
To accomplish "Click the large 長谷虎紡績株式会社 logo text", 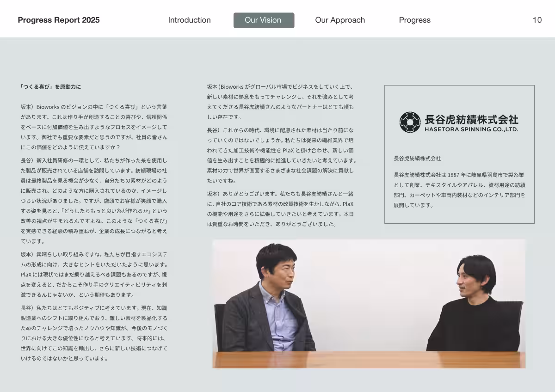I will (x=471, y=119).
